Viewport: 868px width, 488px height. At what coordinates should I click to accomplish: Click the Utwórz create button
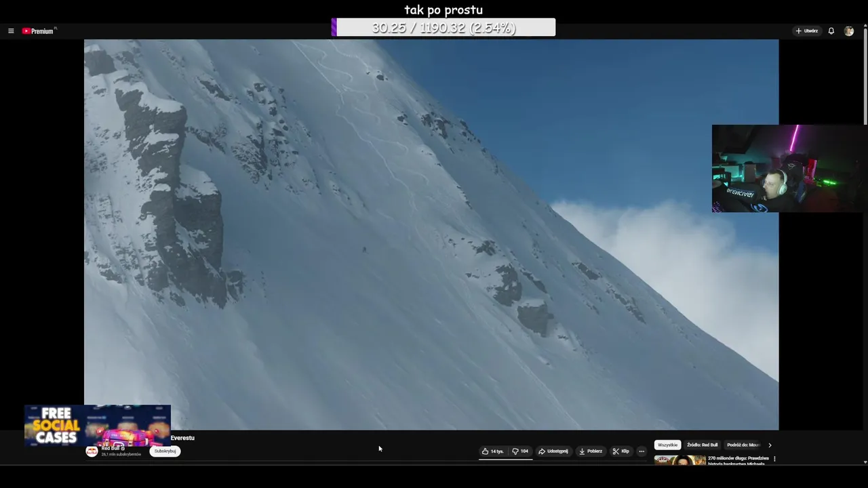tap(807, 31)
